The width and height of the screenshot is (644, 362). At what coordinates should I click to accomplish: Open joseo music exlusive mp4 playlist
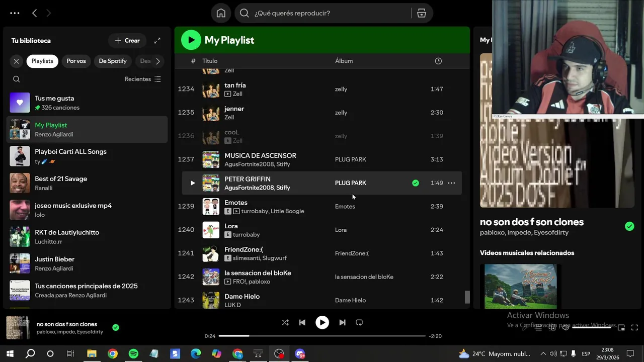click(87, 210)
